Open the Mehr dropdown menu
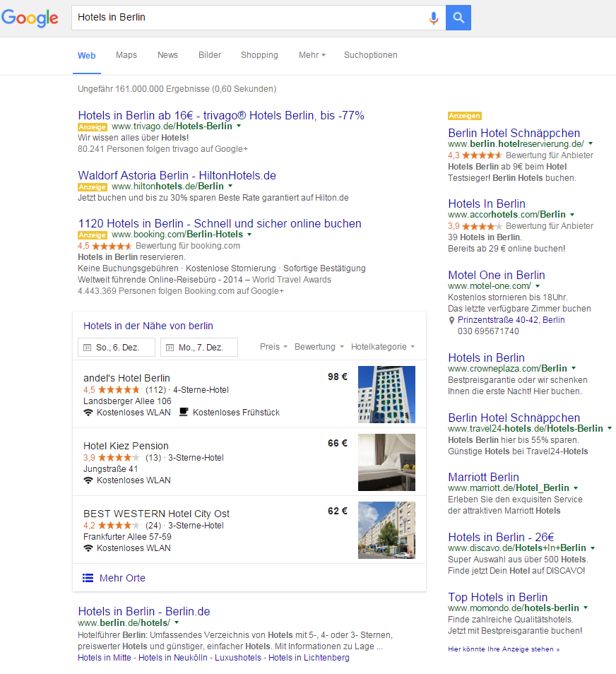Screen dimensions: 616x674 click(312, 55)
